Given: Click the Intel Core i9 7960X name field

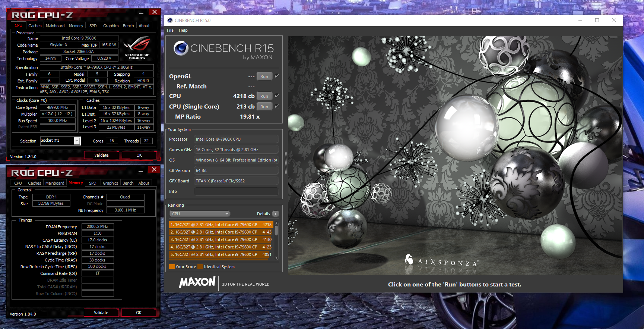Looking at the screenshot, I should (79, 38).
